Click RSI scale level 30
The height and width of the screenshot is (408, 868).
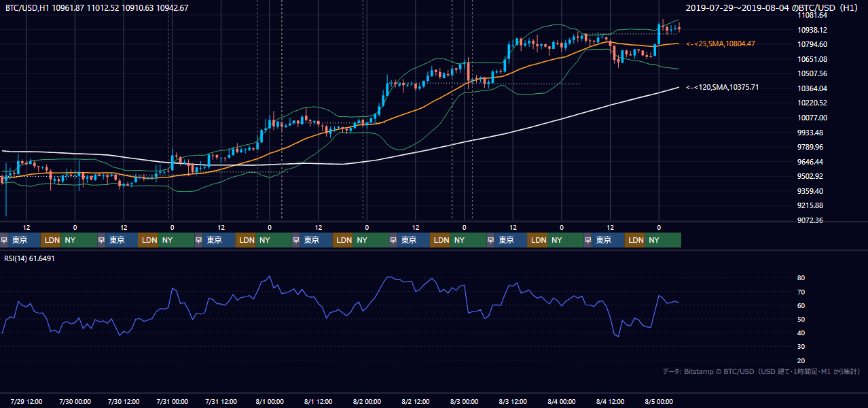(x=801, y=347)
